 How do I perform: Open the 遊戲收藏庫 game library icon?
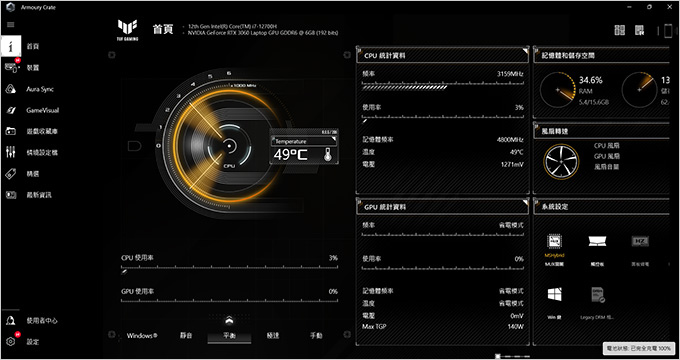[11, 131]
